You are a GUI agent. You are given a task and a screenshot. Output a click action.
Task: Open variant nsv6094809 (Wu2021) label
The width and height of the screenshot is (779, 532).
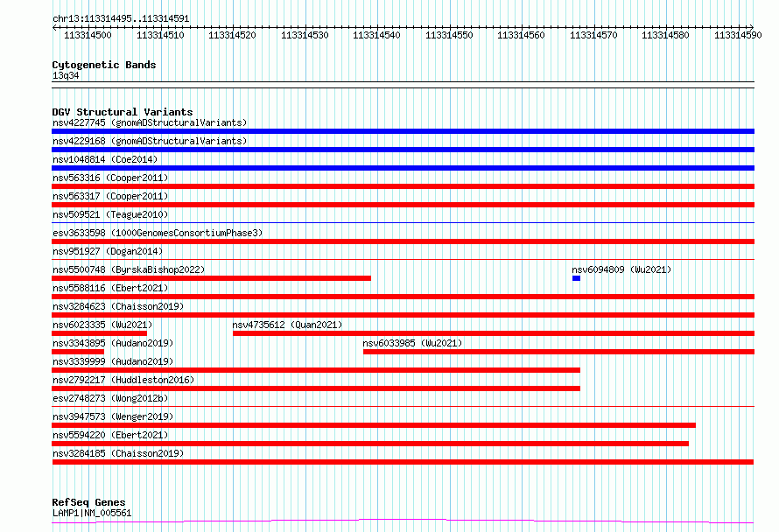621,269
